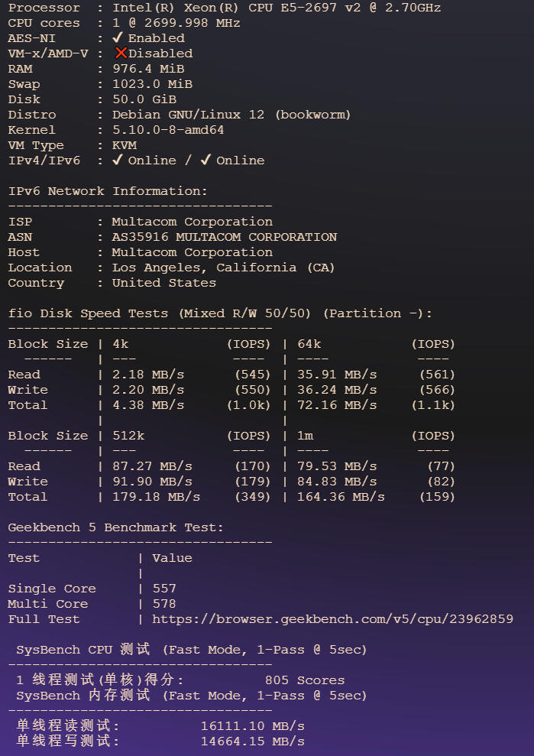Click the IPv4 online checkmark
534x756 pixels.
118,161
